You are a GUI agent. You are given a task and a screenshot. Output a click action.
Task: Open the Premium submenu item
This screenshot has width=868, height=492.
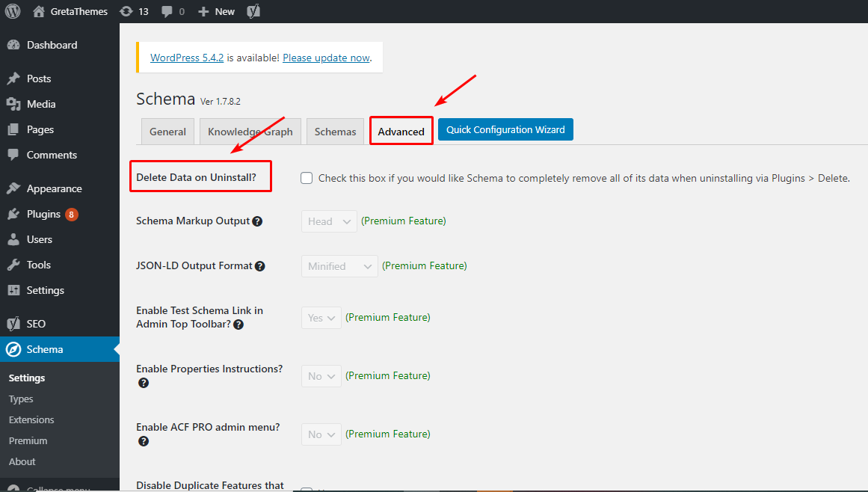click(28, 441)
